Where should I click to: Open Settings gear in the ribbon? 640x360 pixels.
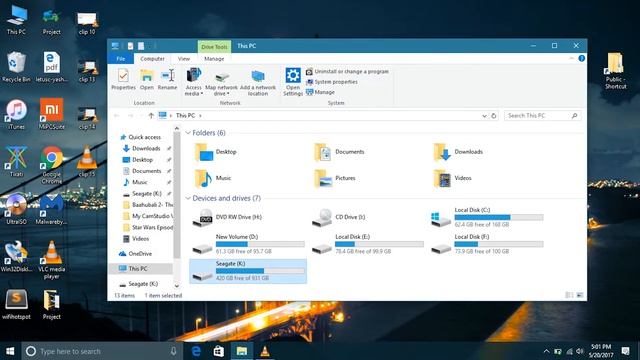point(293,82)
